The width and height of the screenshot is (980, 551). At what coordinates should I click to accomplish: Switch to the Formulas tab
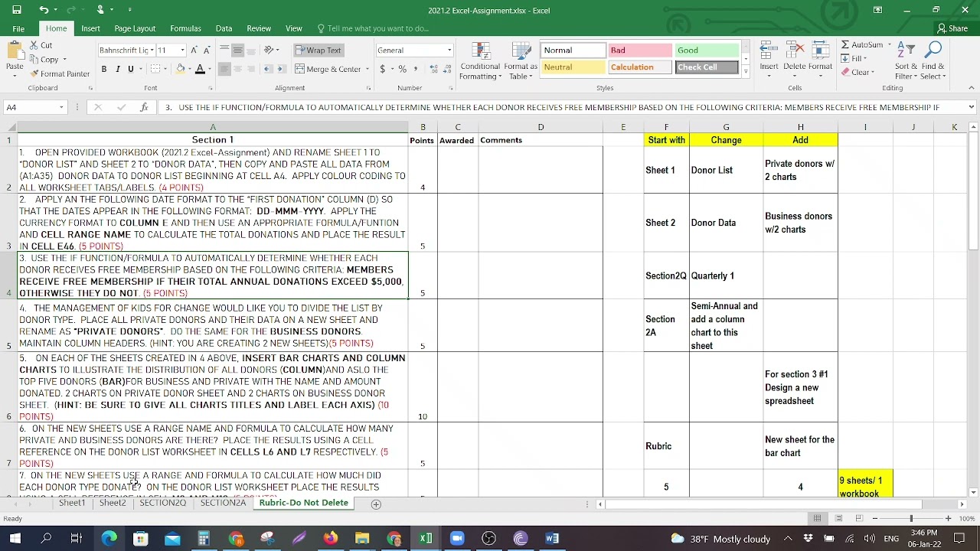click(x=185, y=28)
